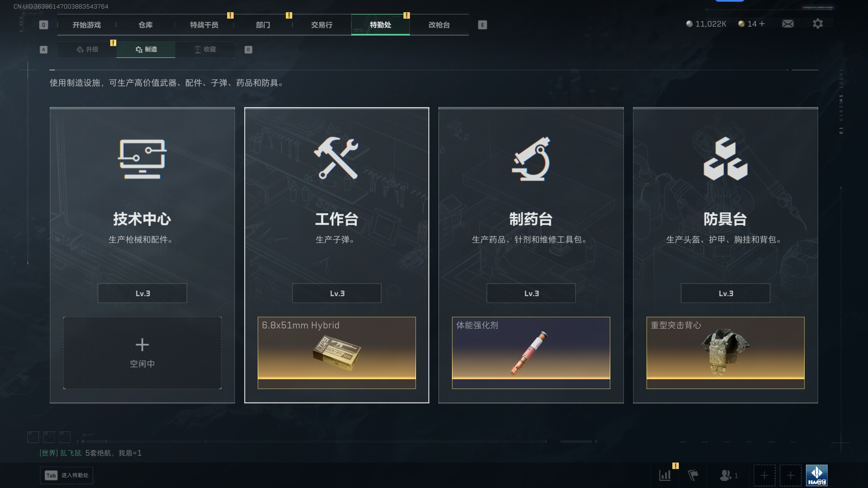
Task: Click the flag icon in bottom bar
Action: coord(693,475)
